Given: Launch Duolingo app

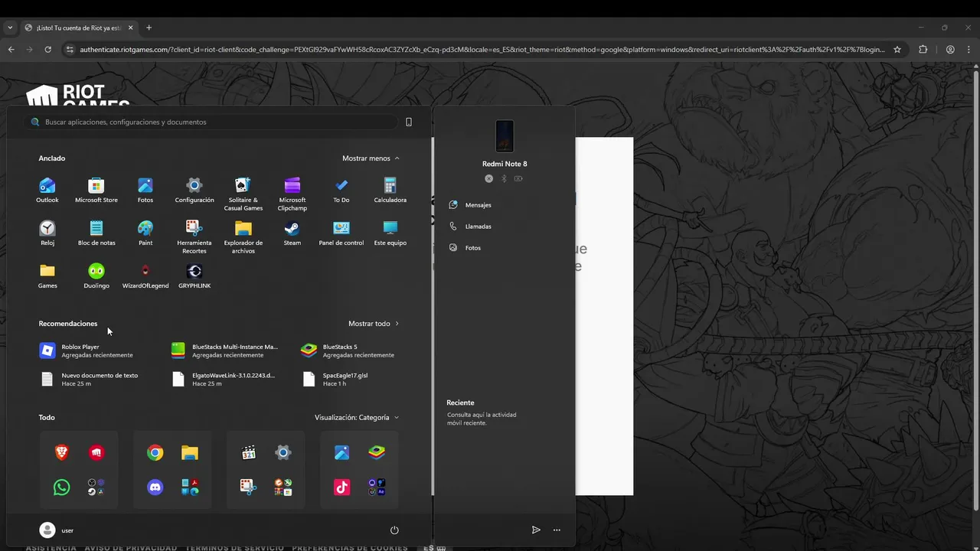Looking at the screenshot, I should (96, 276).
